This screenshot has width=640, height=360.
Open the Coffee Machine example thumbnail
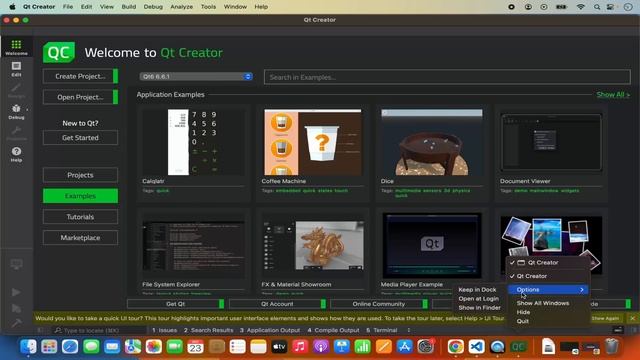click(x=313, y=142)
